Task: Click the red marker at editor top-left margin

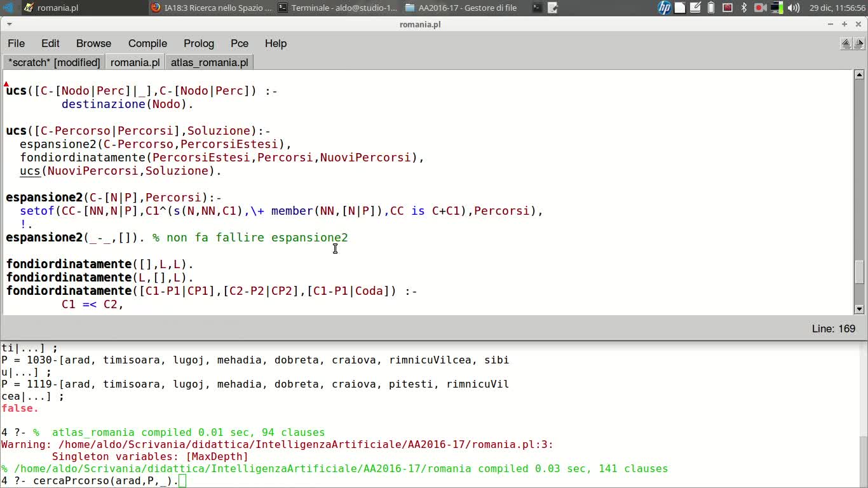Action: [6, 84]
